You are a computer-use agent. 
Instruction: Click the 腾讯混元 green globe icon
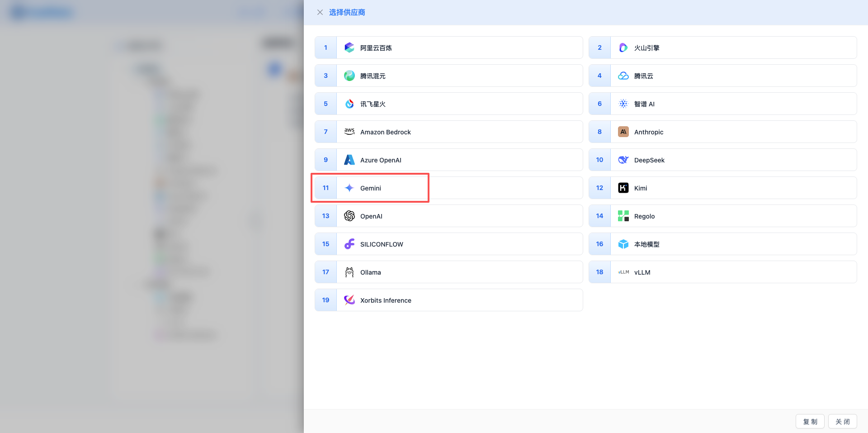pos(349,76)
